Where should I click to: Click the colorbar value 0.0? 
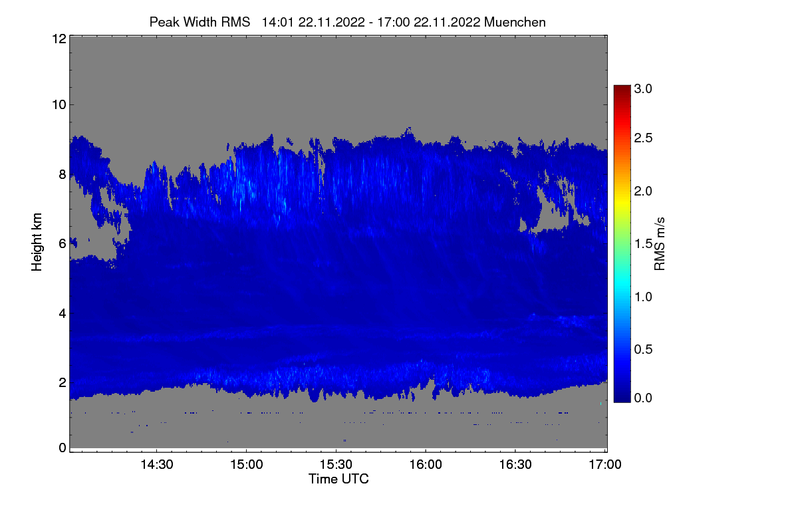tap(644, 398)
